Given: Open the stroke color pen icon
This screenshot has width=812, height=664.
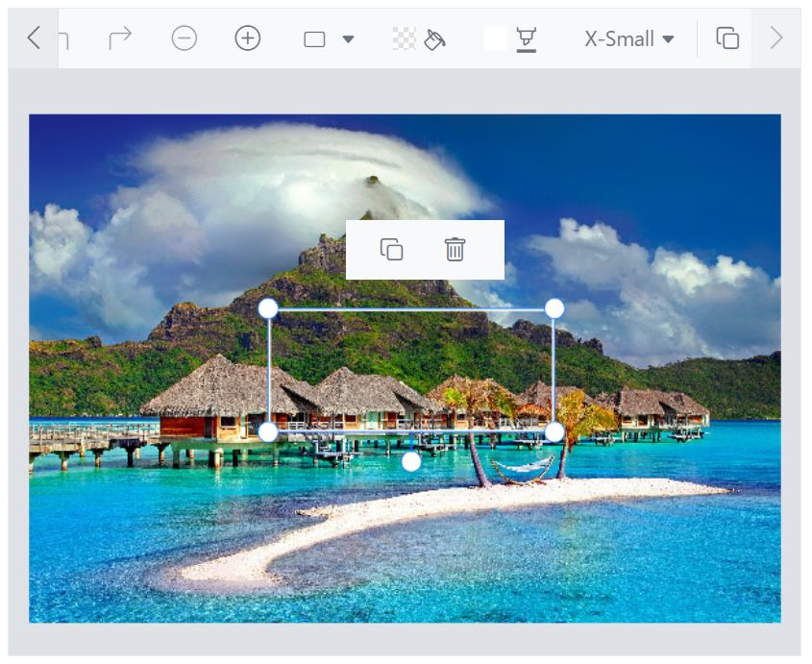Looking at the screenshot, I should (526, 38).
